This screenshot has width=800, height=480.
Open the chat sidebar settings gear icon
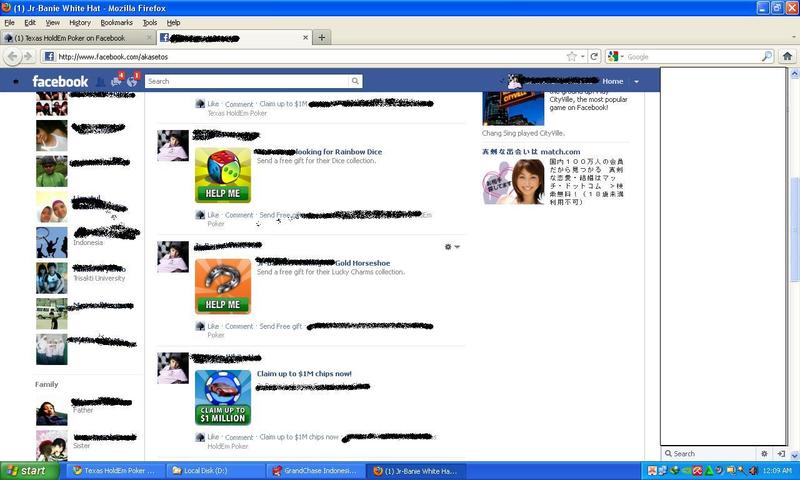pos(764,453)
